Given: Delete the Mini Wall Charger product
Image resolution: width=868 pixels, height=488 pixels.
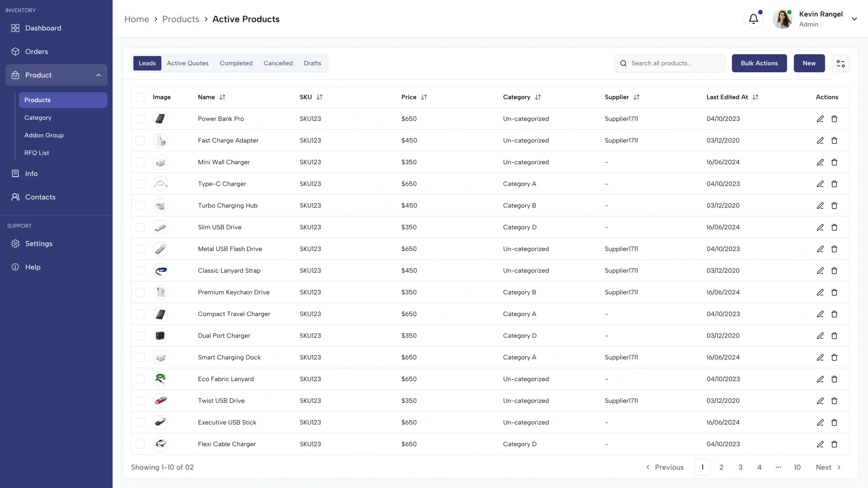Looking at the screenshot, I should click(x=834, y=162).
